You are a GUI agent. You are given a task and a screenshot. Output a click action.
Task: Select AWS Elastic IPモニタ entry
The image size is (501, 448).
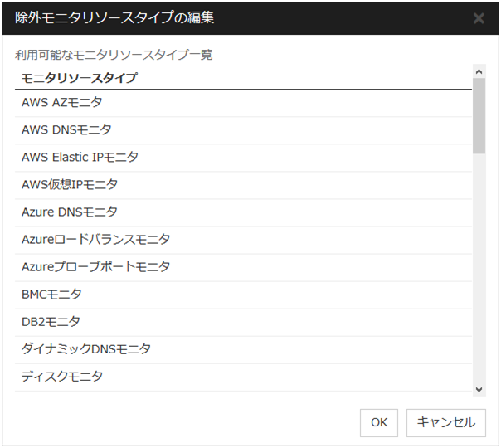(x=80, y=158)
